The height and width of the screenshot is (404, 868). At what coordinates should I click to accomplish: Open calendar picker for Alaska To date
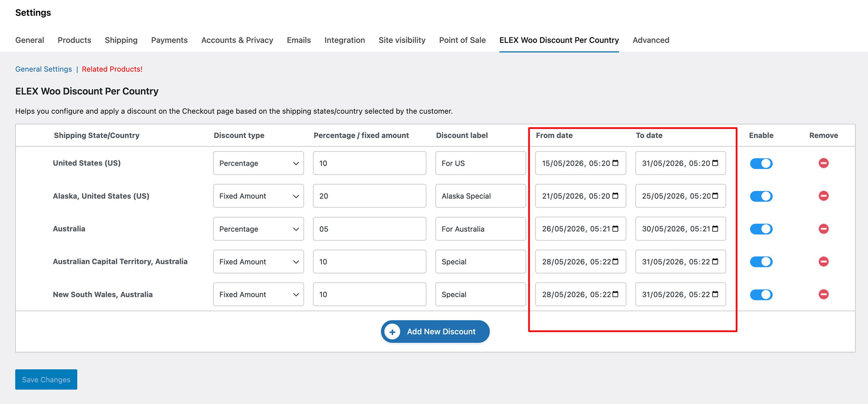[x=715, y=195]
